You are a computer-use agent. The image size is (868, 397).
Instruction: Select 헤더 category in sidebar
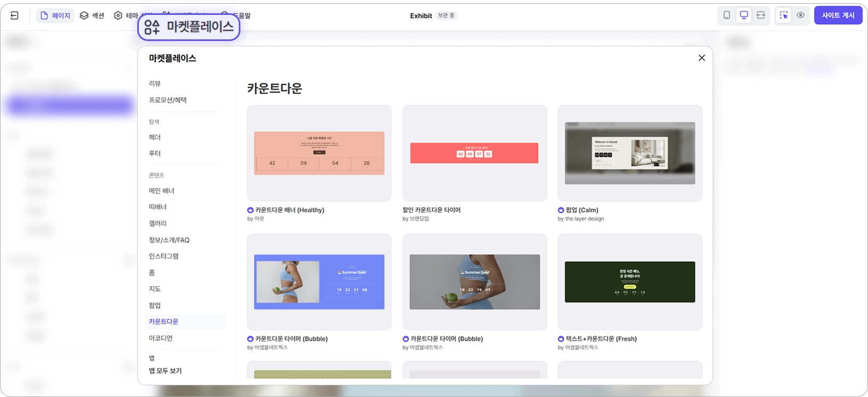click(155, 137)
